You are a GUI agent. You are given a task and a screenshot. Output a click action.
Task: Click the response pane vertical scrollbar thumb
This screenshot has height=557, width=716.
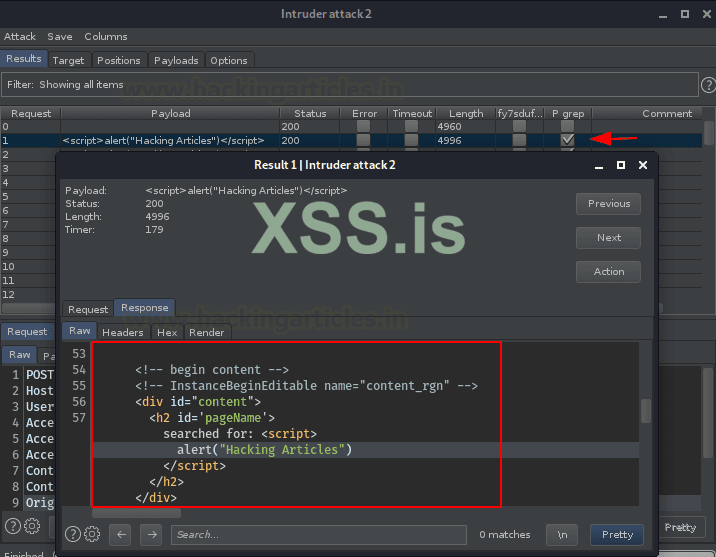tap(646, 411)
